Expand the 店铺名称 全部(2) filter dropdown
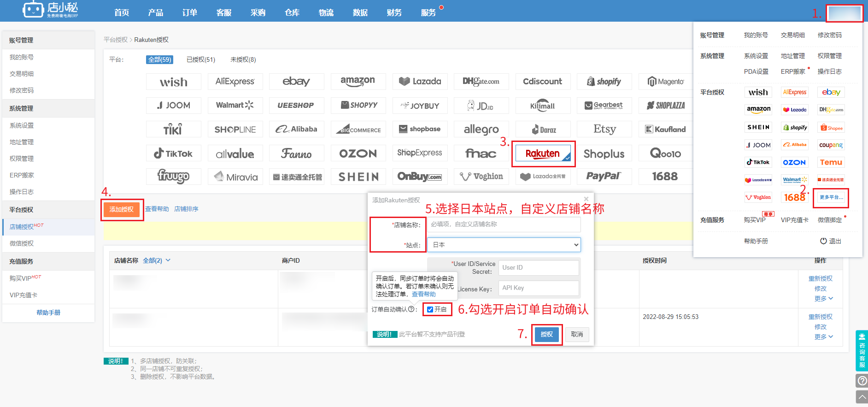The image size is (868, 407). tap(157, 260)
